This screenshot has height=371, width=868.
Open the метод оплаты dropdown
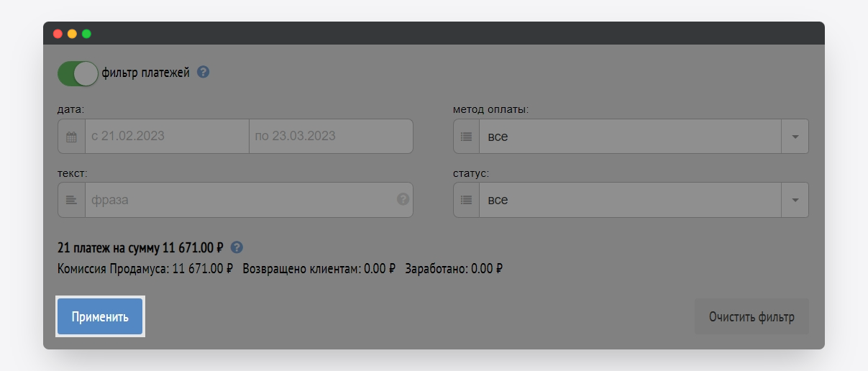pos(631,137)
